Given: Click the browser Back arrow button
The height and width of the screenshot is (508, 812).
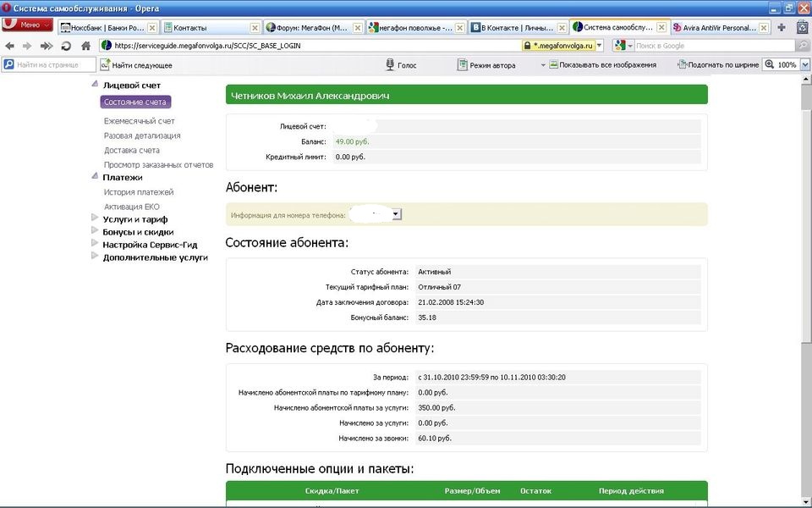Looking at the screenshot, I should pyautogui.click(x=8, y=46).
